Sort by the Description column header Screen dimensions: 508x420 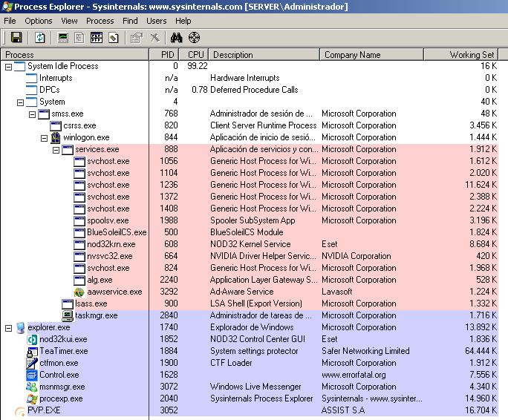[x=264, y=55]
